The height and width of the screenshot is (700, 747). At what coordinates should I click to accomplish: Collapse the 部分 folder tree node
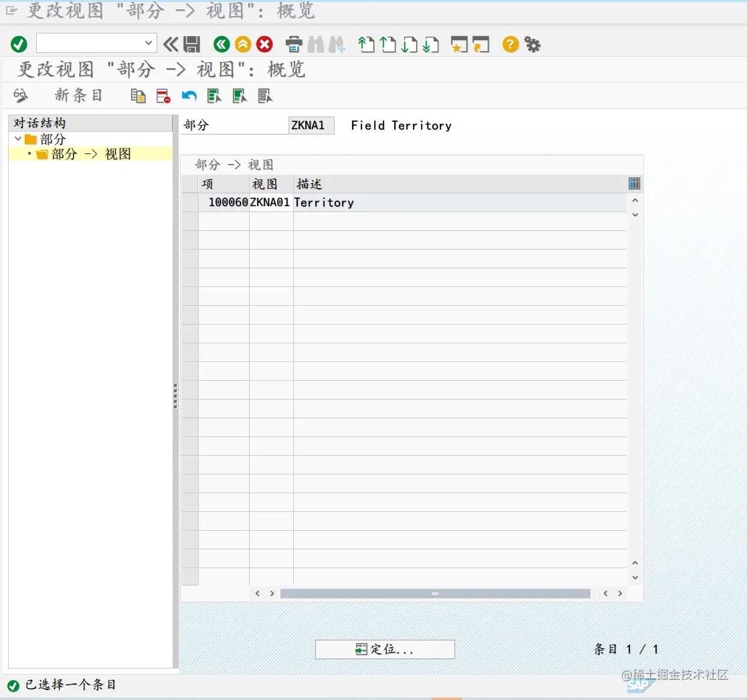18,139
